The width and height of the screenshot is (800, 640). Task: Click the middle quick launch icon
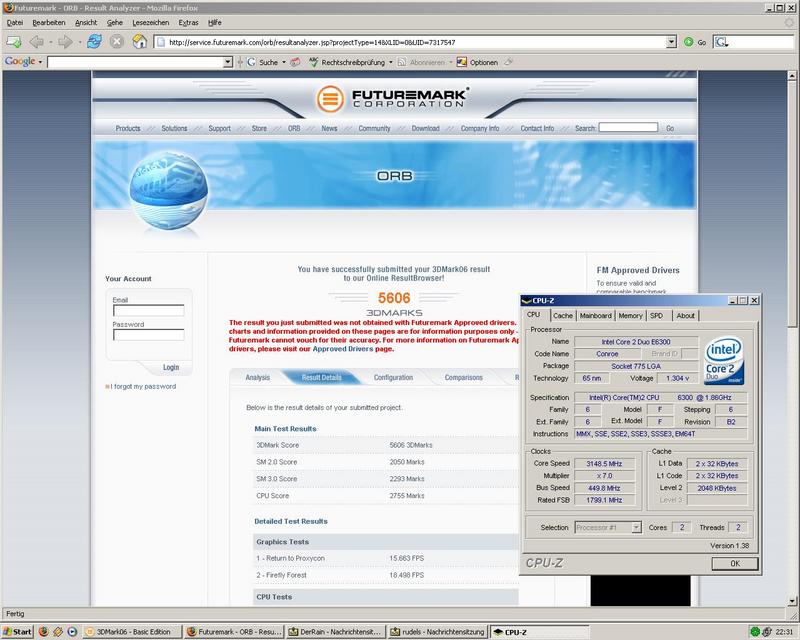[x=58, y=632]
